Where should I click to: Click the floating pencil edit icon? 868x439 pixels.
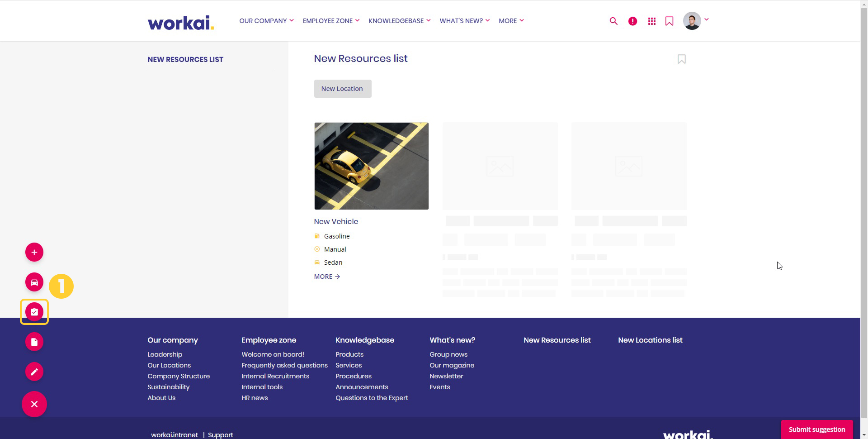(x=34, y=372)
